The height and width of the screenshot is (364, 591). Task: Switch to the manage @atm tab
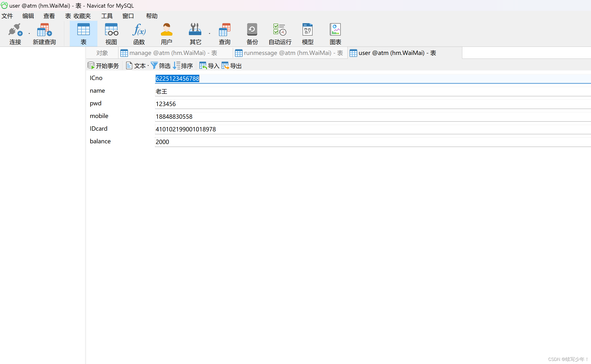click(x=176, y=53)
